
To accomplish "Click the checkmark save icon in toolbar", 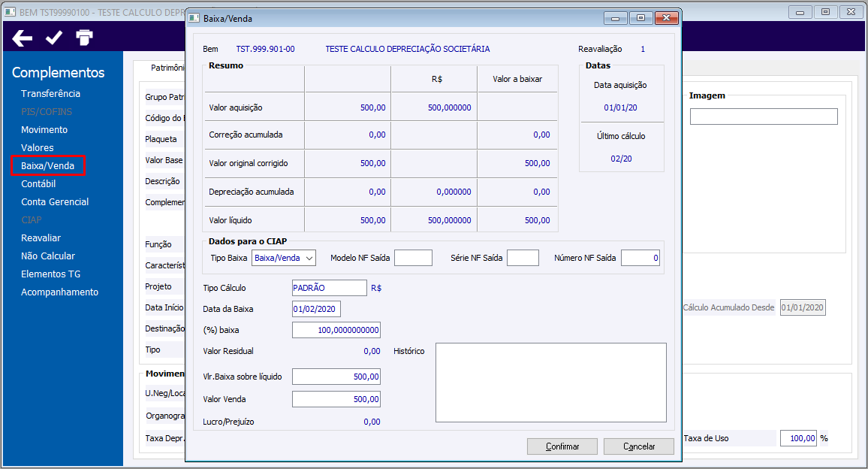I will (x=54, y=38).
